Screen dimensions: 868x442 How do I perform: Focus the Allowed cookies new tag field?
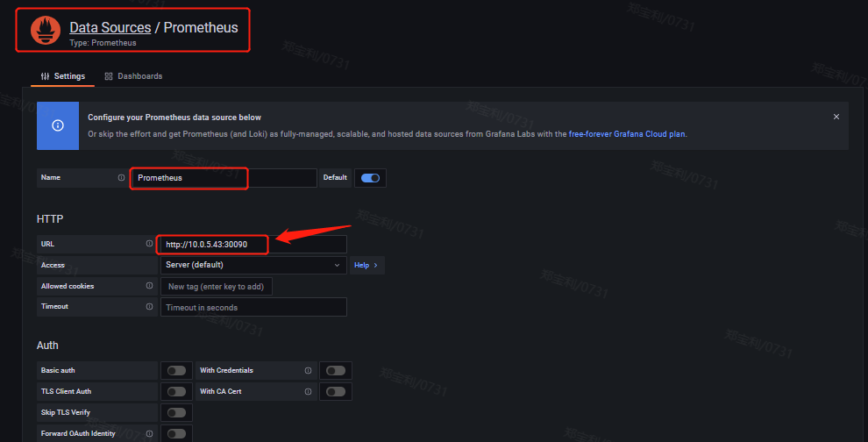[x=216, y=287]
